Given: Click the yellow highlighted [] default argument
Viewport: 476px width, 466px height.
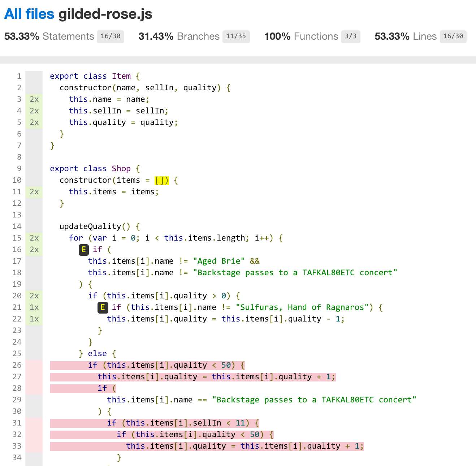Looking at the screenshot, I should click(x=161, y=180).
